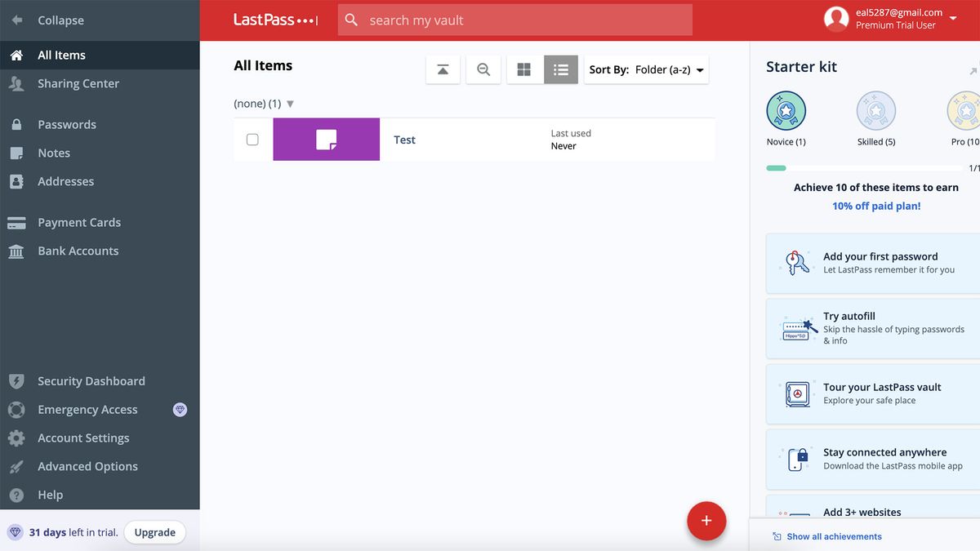Click the zoom out magnifier icon
Screen dimensions: 980x551
click(x=483, y=69)
